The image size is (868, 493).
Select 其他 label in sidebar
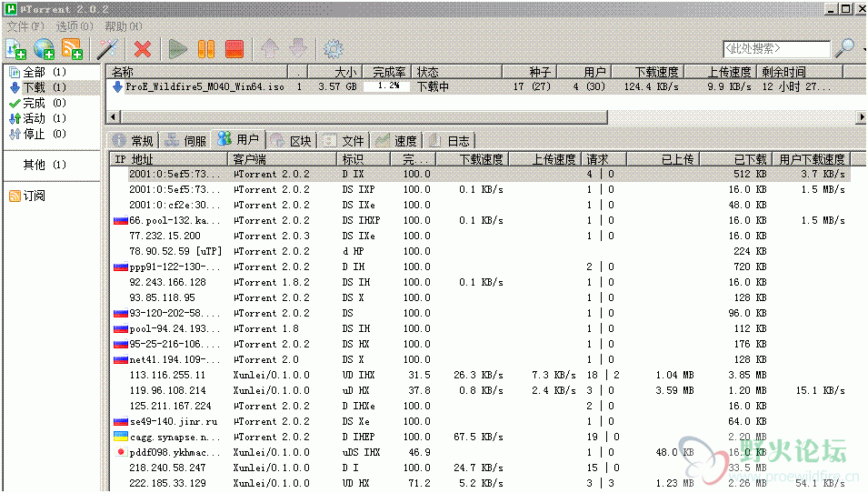pos(45,165)
